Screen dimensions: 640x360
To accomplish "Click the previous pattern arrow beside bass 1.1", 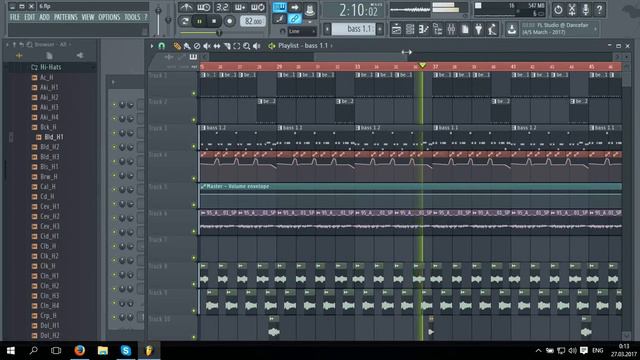I will 327,29.
